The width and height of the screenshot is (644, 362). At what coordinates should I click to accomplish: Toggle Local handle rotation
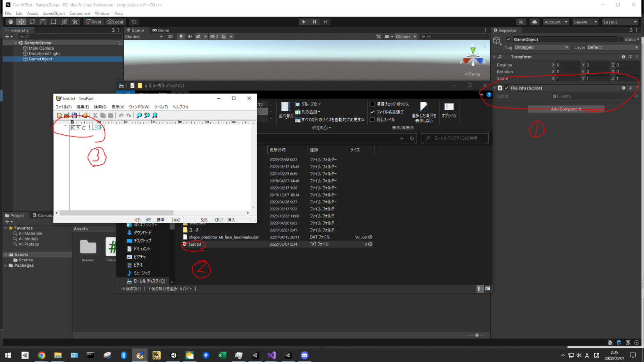(x=115, y=22)
